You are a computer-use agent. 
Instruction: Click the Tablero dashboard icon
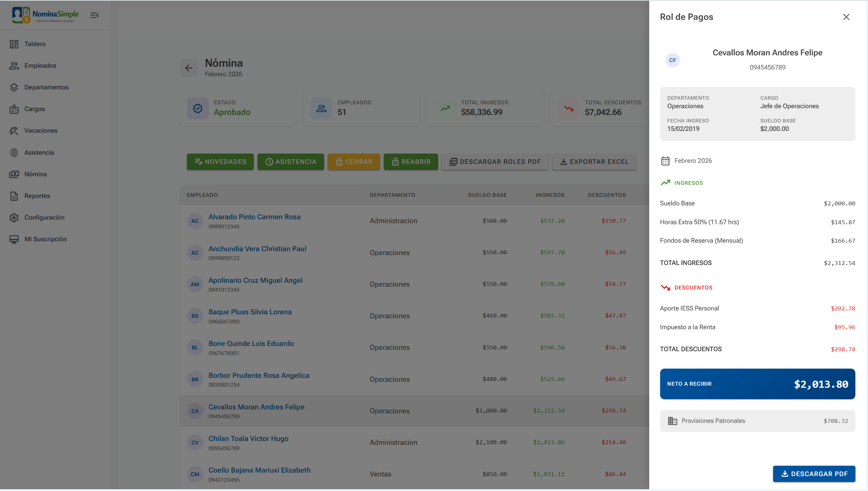(14, 44)
